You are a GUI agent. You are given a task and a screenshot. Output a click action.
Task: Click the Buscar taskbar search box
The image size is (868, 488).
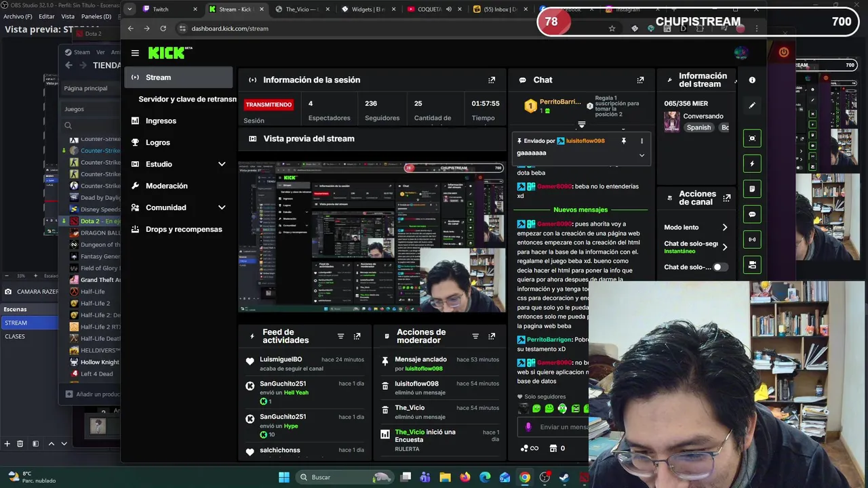[344, 477]
